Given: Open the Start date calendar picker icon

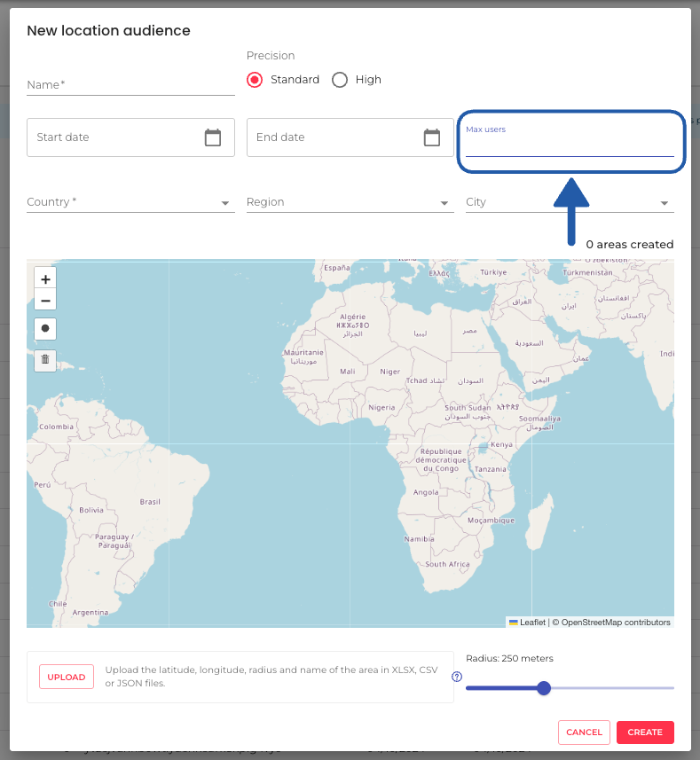Looking at the screenshot, I should tap(213, 137).
